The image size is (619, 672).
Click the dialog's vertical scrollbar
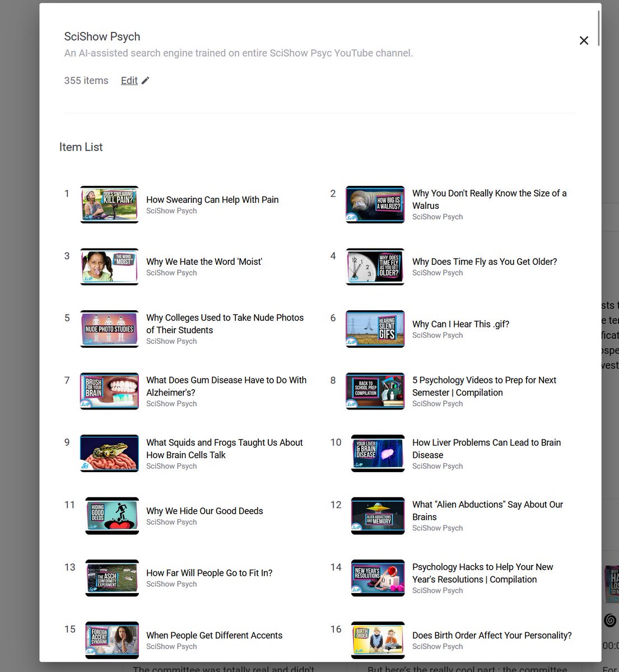coord(599,28)
